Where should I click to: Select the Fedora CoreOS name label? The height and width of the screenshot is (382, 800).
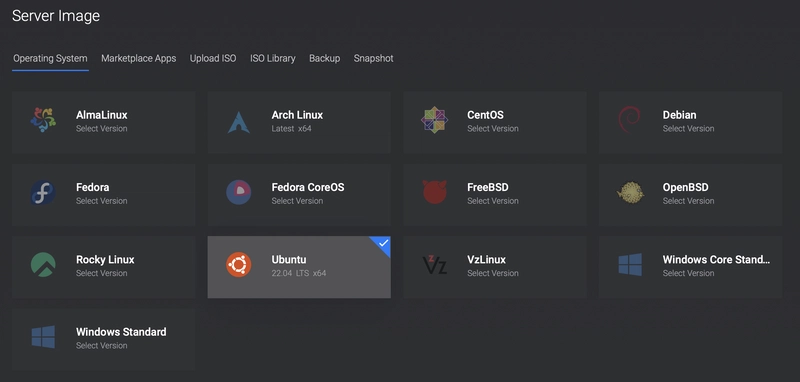308,187
